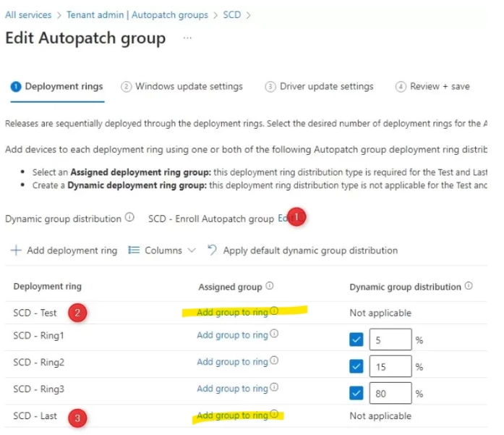
Task: Uncheck dynamic distribution for SCD - Ring1
Action: click(356, 339)
